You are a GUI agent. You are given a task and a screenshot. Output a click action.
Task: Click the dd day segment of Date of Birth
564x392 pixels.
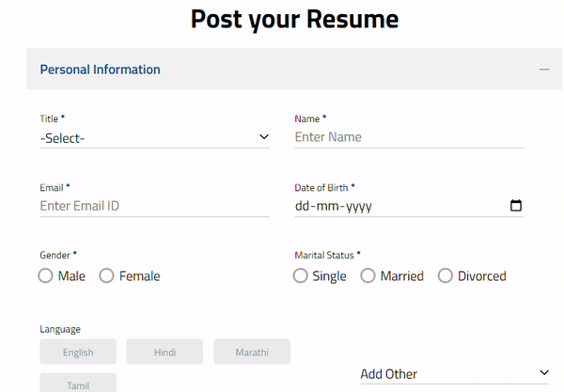303,207
